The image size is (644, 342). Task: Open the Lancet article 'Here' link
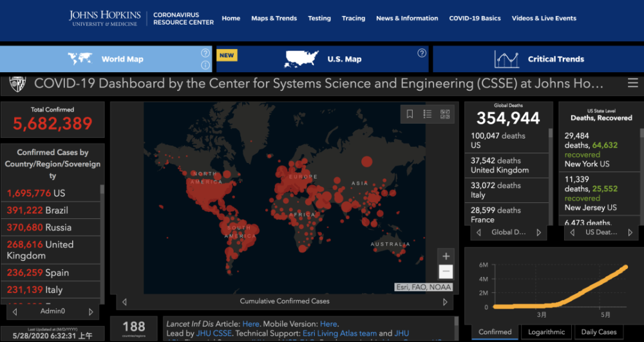pos(251,324)
